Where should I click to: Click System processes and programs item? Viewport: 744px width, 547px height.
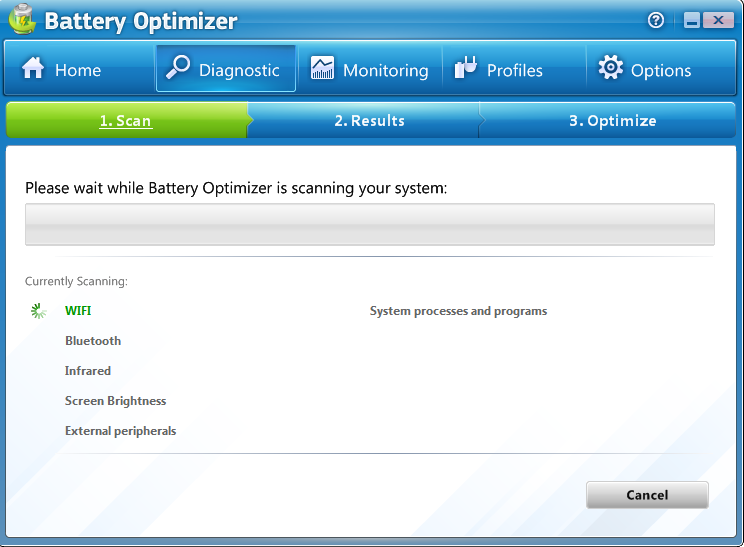(458, 311)
